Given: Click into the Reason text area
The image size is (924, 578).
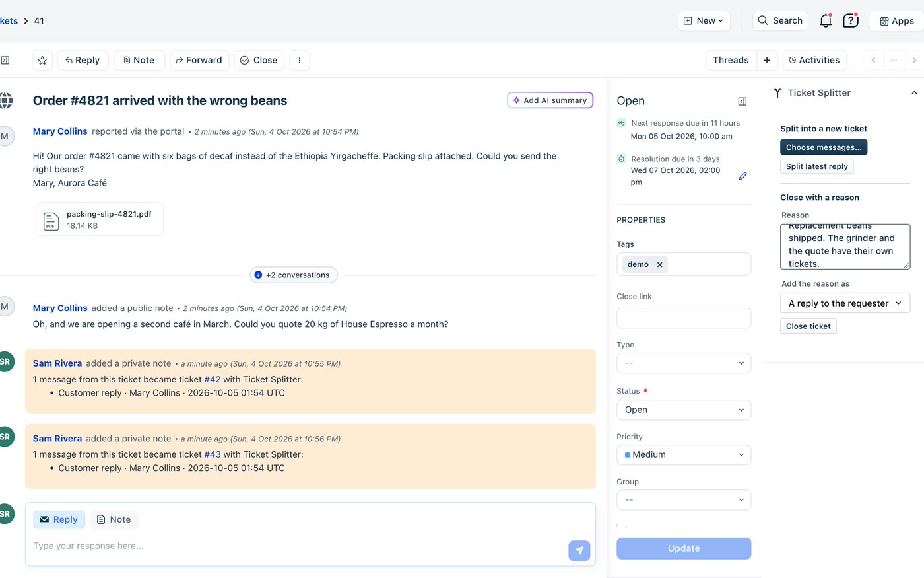Looking at the screenshot, I should point(845,246).
